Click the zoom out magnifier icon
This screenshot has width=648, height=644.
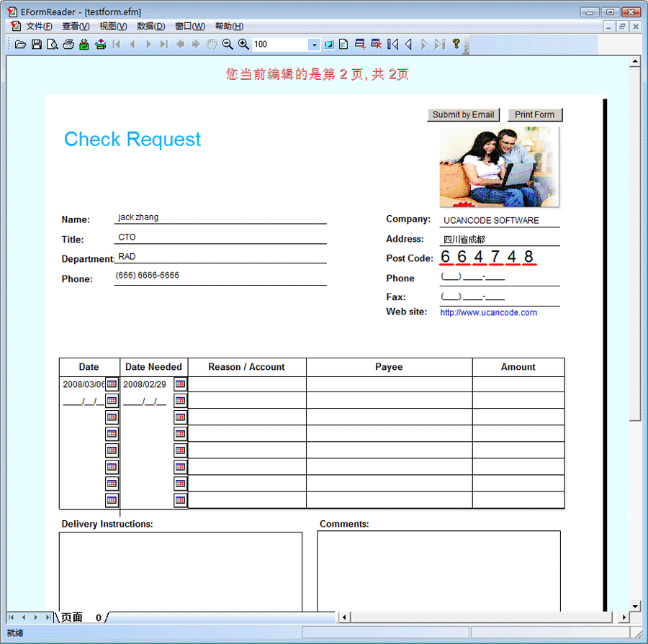click(228, 45)
